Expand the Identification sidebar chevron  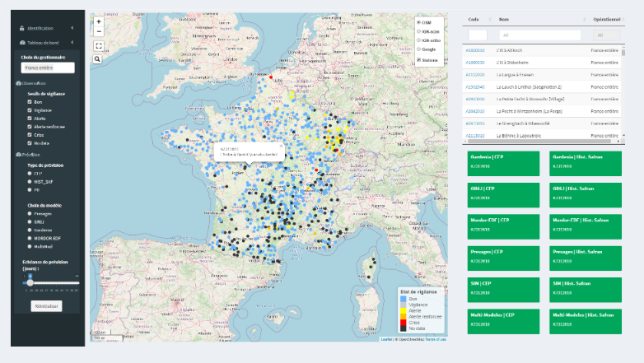coord(72,28)
